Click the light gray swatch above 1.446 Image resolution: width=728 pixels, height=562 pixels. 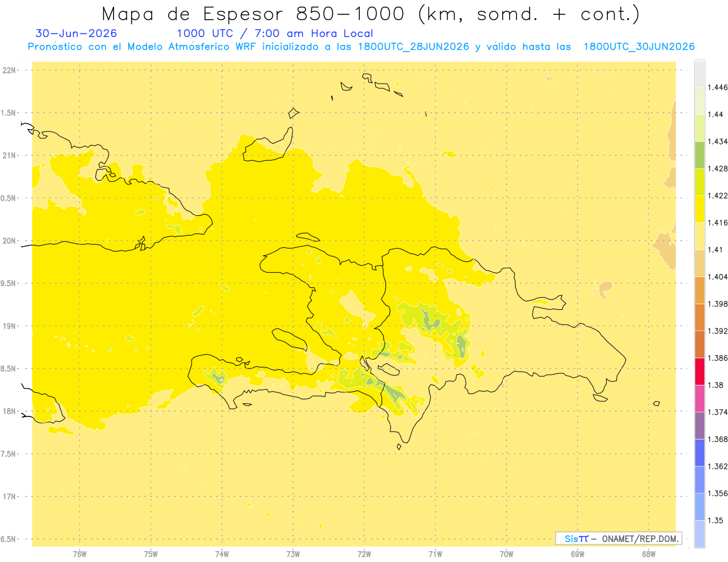(699, 73)
